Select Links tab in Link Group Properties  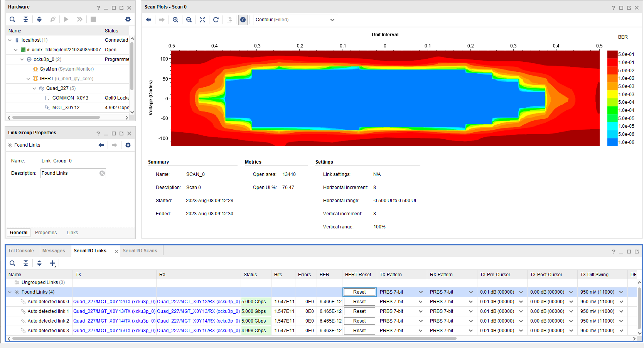72,233
